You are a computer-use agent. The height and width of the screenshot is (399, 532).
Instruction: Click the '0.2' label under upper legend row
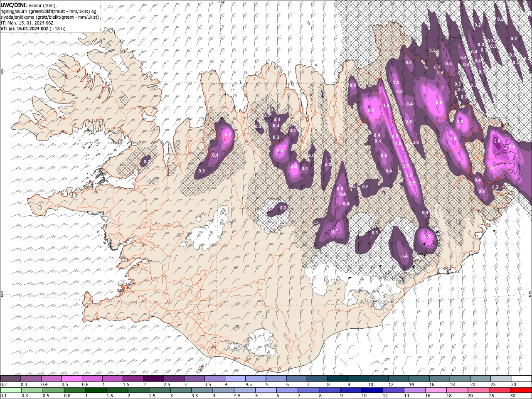point(4,384)
